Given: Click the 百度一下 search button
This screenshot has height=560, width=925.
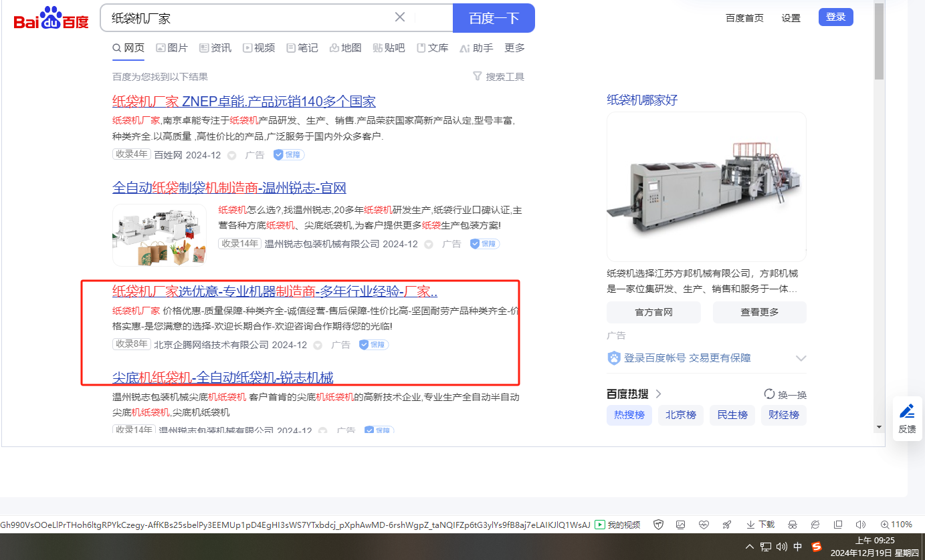Looking at the screenshot, I should [x=494, y=18].
